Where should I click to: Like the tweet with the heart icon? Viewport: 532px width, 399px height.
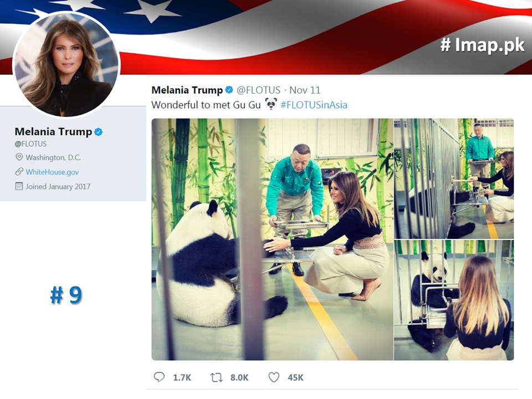(274, 377)
